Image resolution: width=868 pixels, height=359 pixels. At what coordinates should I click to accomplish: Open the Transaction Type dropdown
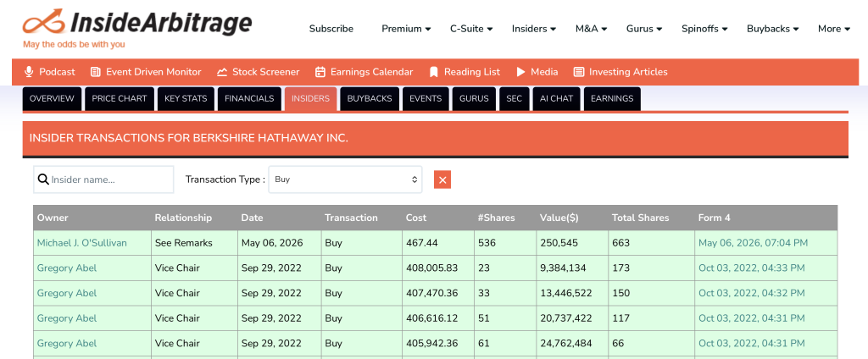[346, 179]
